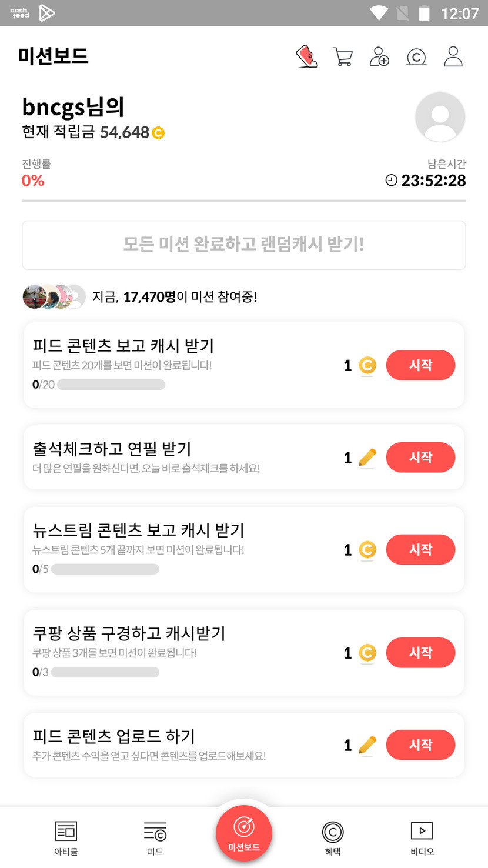Select the 미션보드 center button
488x868 pixels.
pos(244,833)
